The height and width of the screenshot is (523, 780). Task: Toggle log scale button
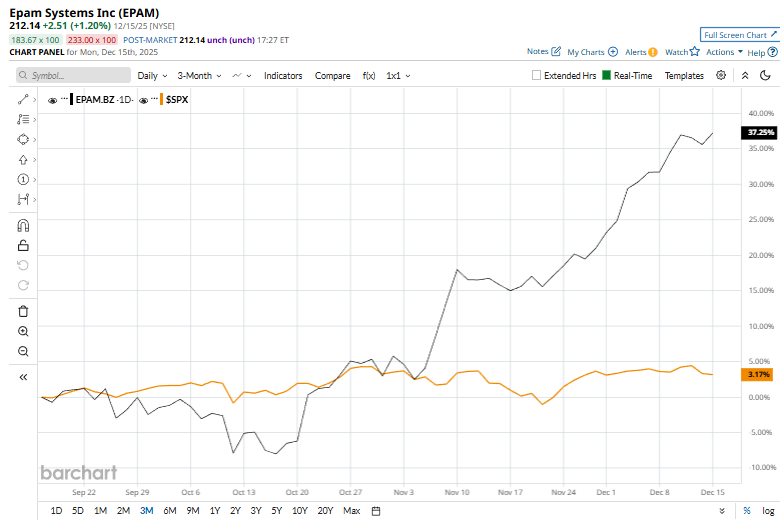point(768,511)
